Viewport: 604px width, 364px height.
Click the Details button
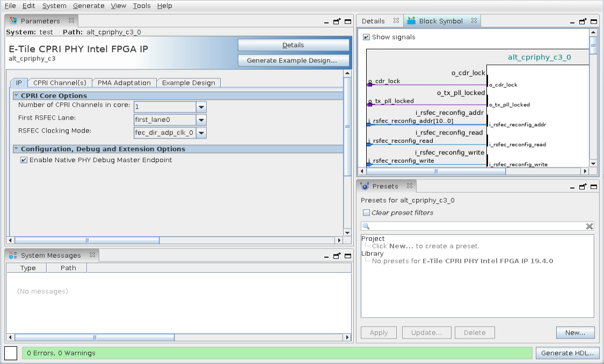click(x=293, y=45)
